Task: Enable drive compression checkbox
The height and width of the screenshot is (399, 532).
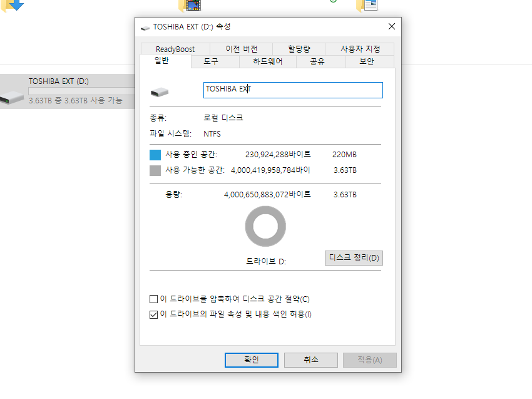Action: pyautogui.click(x=154, y=299)
